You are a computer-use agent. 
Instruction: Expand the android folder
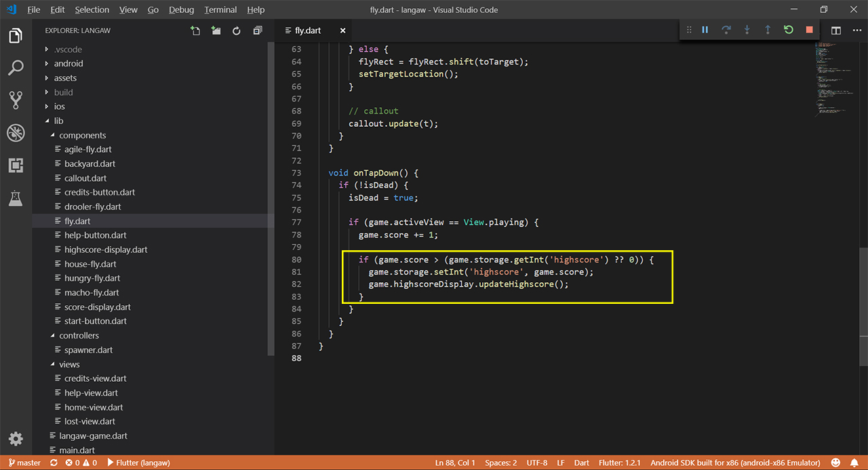click(x=68, y=64)
